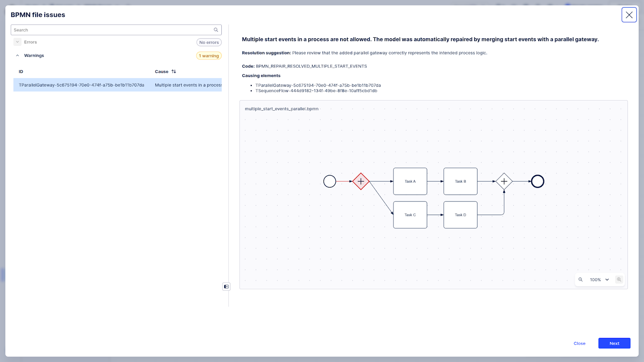Select the highlighted red parallel gateway
The image size is (644, 362).
click(361, 181)
